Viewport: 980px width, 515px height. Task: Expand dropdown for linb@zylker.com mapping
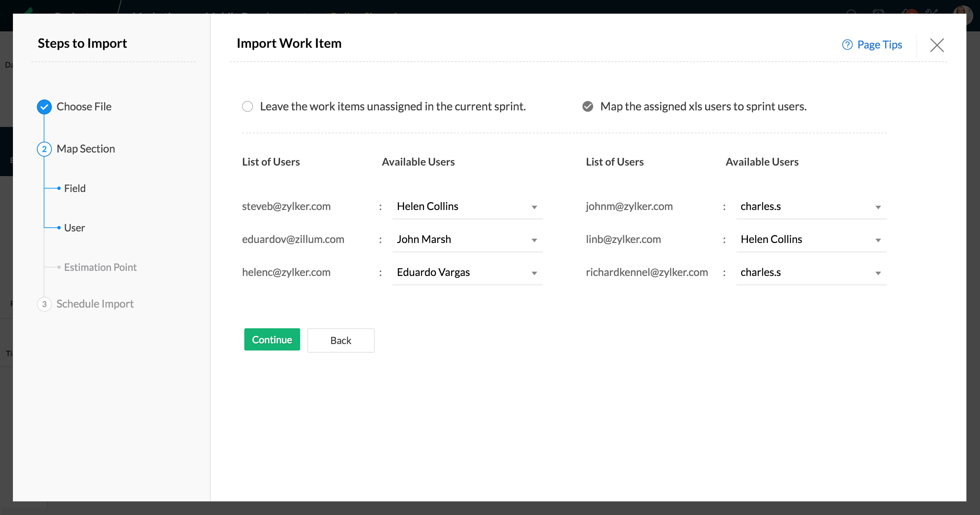point(878,240)
